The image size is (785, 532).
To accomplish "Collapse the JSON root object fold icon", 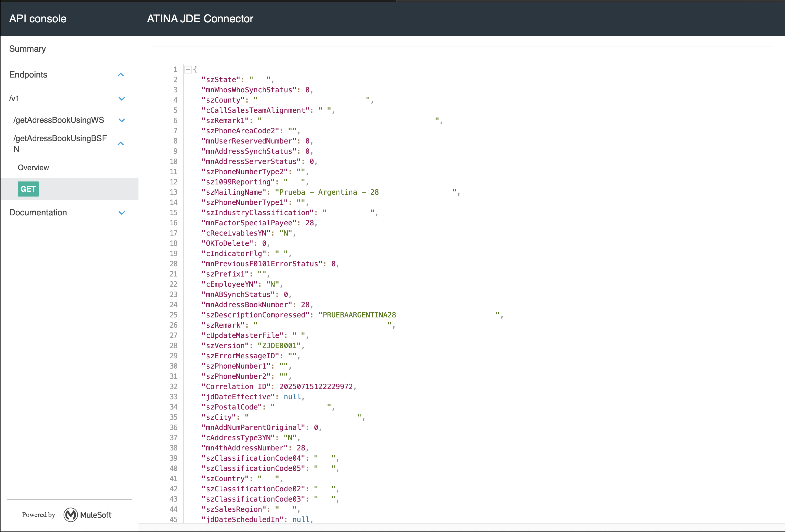I will coord(188,69).
